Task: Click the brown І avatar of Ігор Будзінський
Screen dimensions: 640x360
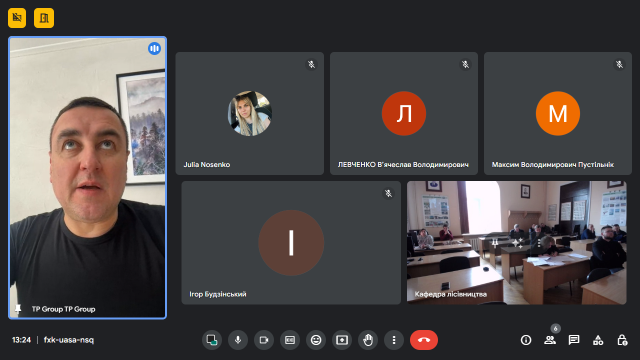Action: 291,243
